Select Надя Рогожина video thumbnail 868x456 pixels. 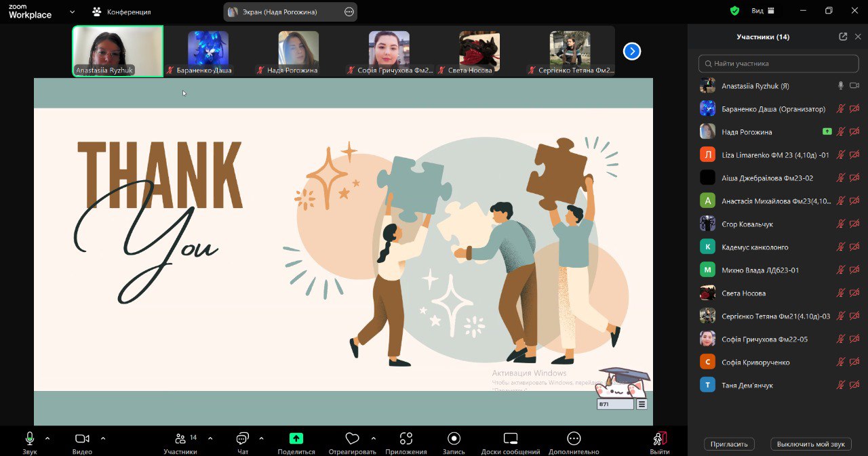coord(298,51)
